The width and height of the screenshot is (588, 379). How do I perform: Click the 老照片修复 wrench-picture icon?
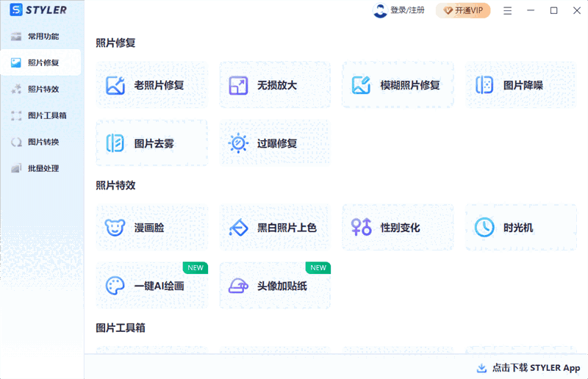[115, 85]
